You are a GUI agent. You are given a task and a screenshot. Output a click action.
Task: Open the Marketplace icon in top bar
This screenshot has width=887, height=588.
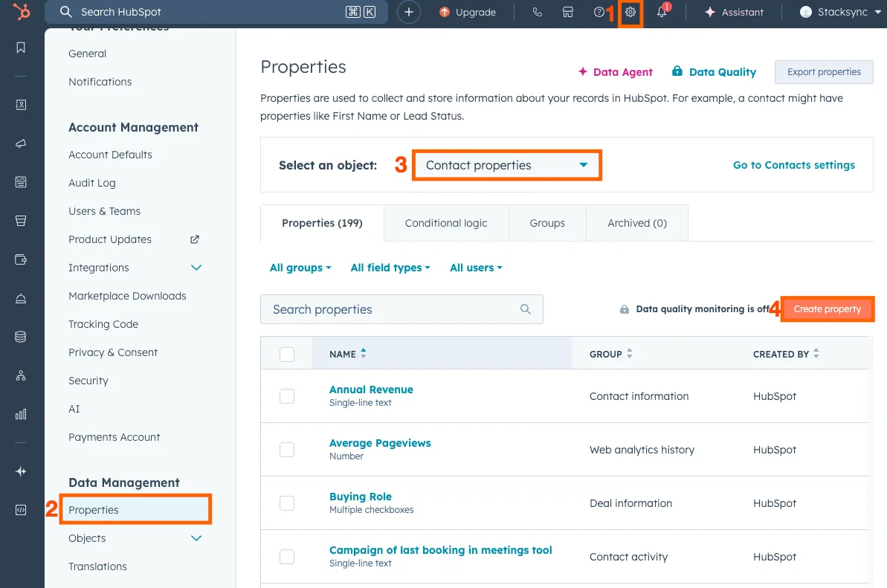(x=568, y=12)
